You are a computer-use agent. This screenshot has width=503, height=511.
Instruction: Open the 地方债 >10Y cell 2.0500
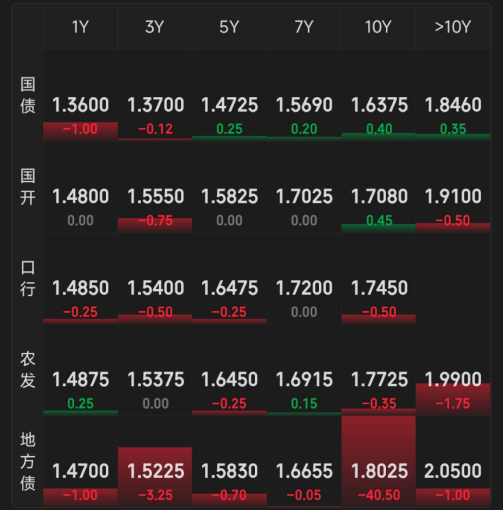tap(453, 462)
